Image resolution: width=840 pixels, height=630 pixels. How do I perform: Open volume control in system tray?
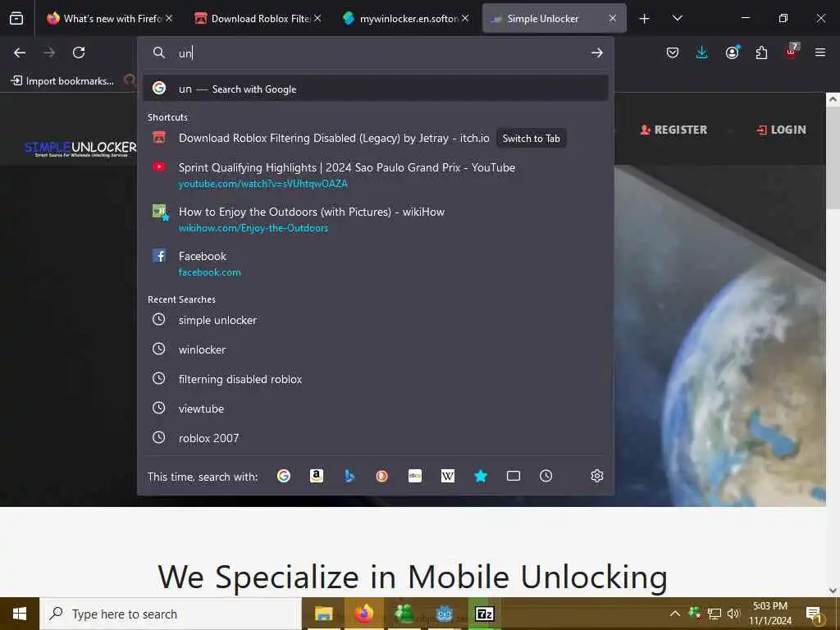(x=733, y=614)
